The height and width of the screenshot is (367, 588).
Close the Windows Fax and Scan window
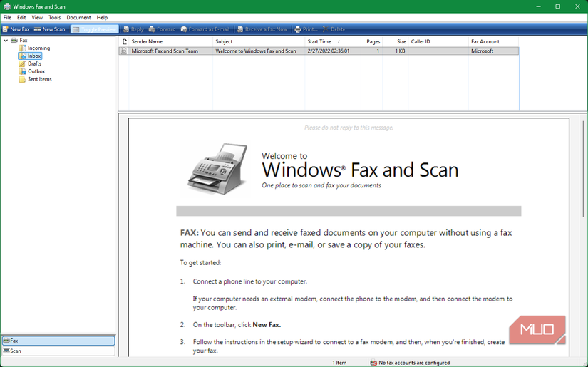pos(577,6)
